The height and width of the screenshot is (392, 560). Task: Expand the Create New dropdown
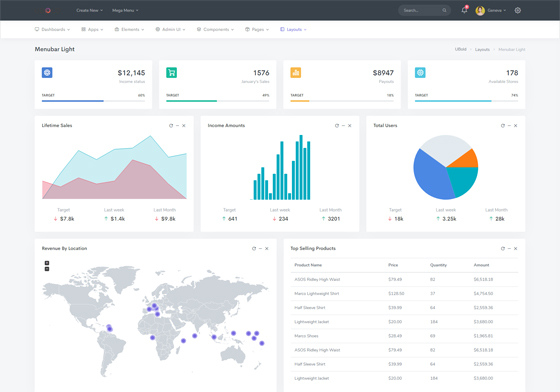[x=89, y=10]
